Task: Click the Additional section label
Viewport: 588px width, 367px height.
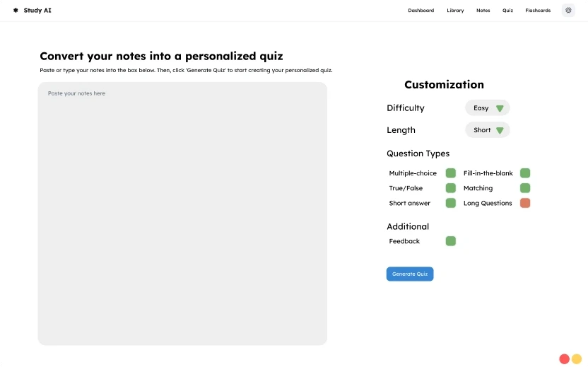Action: (408, 227)
